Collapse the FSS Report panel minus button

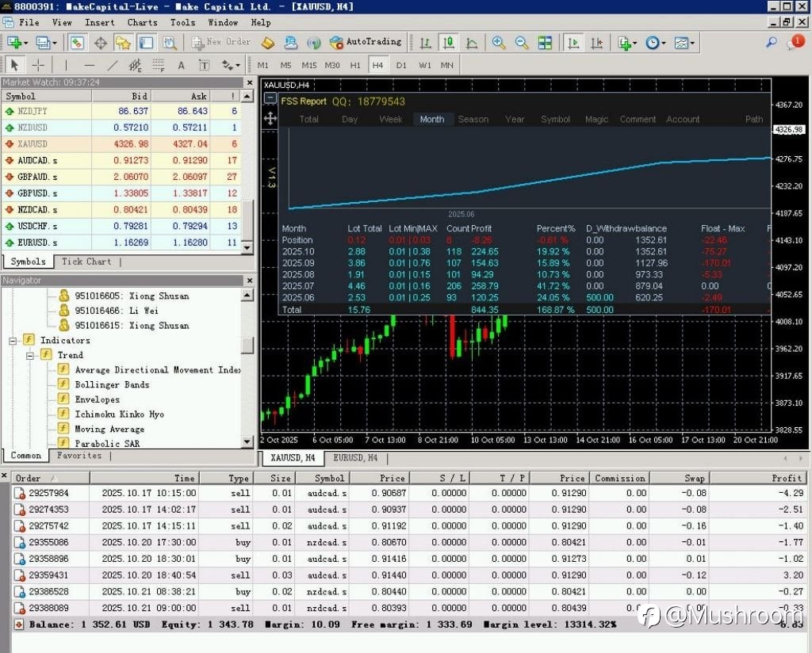click(270, 97)
